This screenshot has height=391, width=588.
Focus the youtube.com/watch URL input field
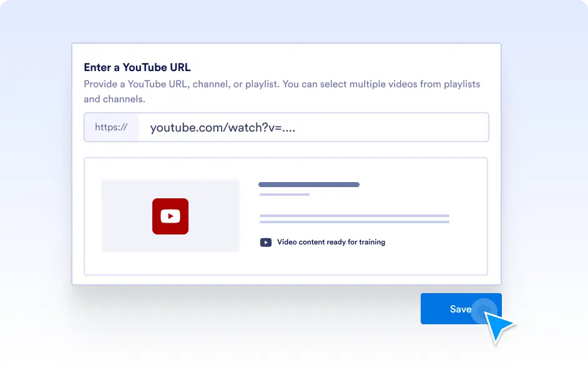pos(312,128)
